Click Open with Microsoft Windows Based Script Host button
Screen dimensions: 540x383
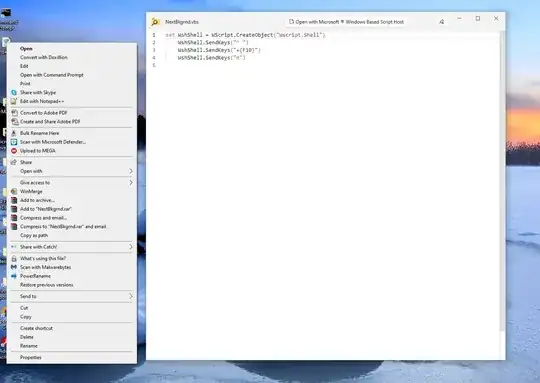click(x=346, y=22)
